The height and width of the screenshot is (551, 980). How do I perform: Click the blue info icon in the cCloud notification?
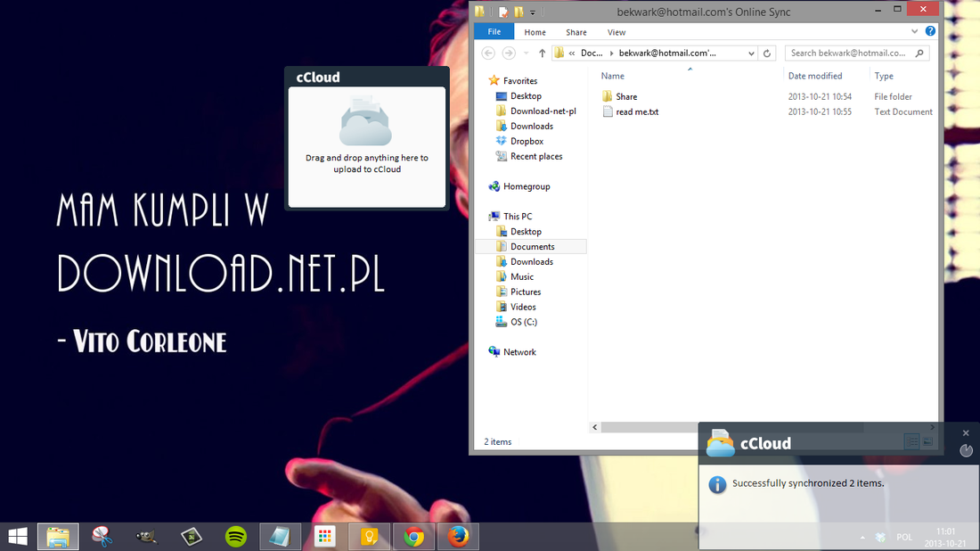click(717, 484)
